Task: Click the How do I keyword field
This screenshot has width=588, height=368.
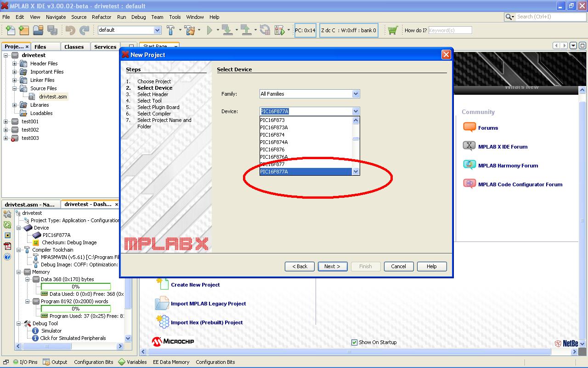Action: [450, 30]
